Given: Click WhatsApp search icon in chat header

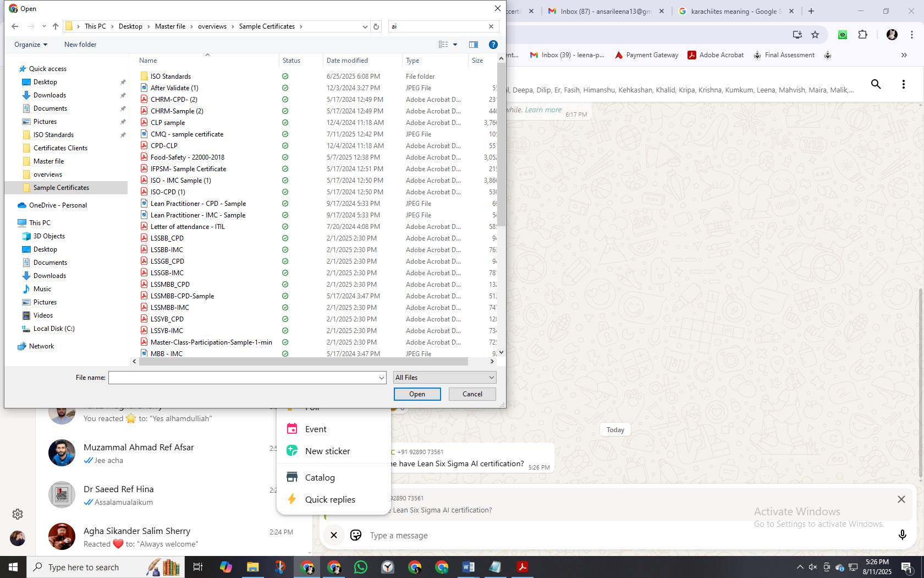Looking at the screenshot, I should (x=876, y=84).
